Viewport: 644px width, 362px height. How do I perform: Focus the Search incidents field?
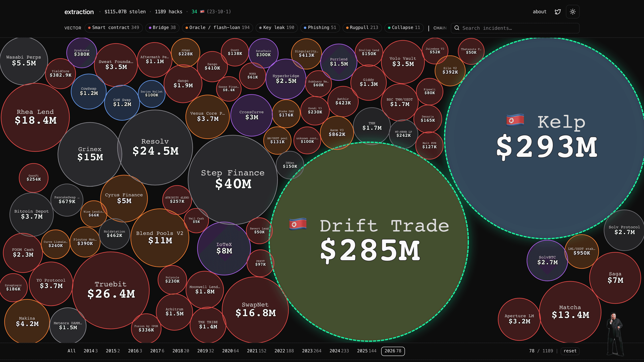(515, 28)
